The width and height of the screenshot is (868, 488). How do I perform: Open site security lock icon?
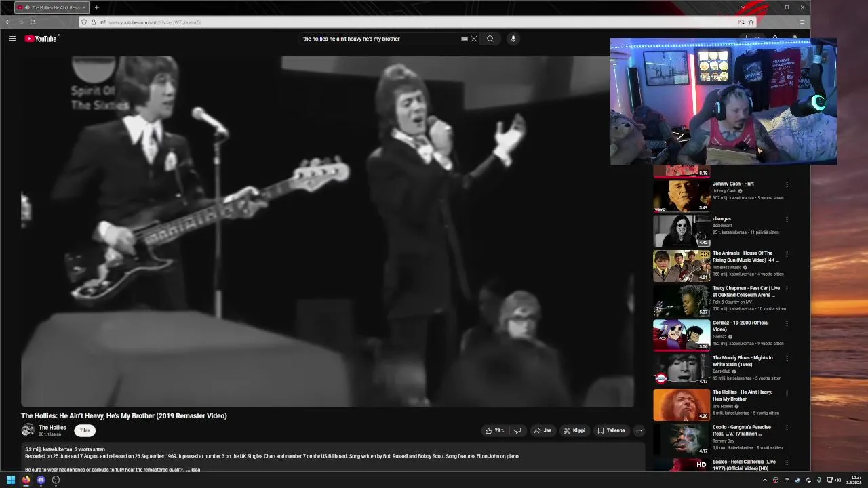click(94, 22)
